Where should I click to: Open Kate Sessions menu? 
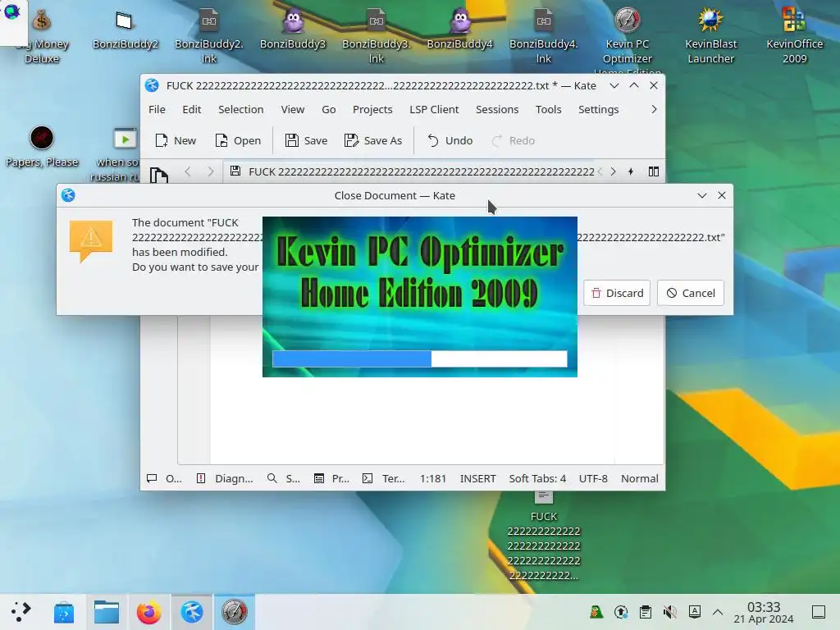[x=496, y=109]
